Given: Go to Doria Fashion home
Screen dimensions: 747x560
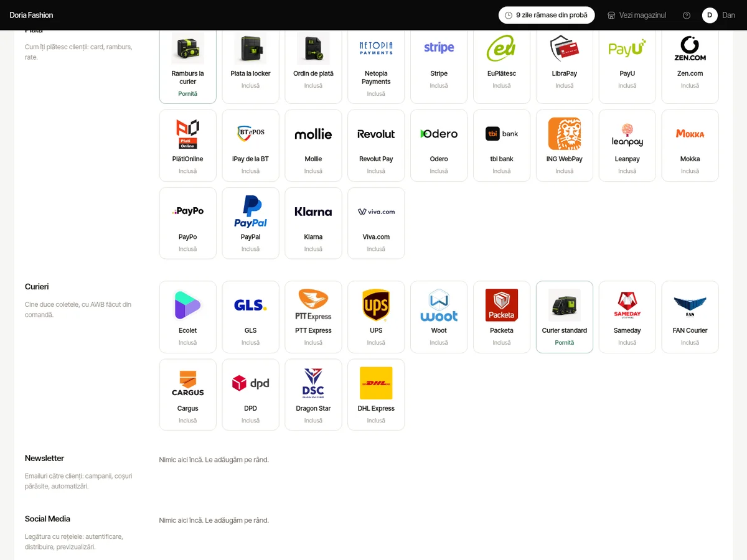Looking at the screenshot, I should (x=31, y=15).
